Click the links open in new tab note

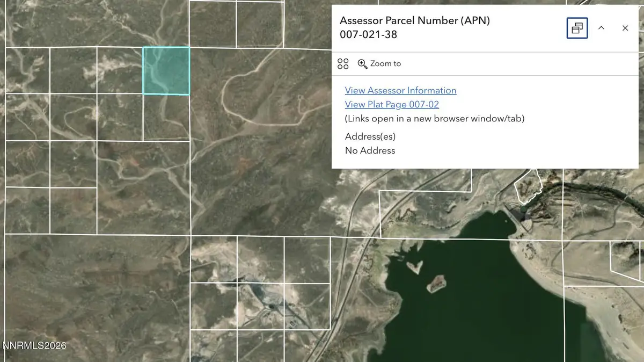tap(435, 118)
